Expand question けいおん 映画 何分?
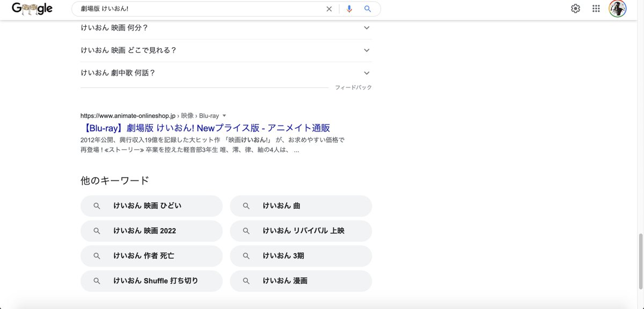 (226, 27)
